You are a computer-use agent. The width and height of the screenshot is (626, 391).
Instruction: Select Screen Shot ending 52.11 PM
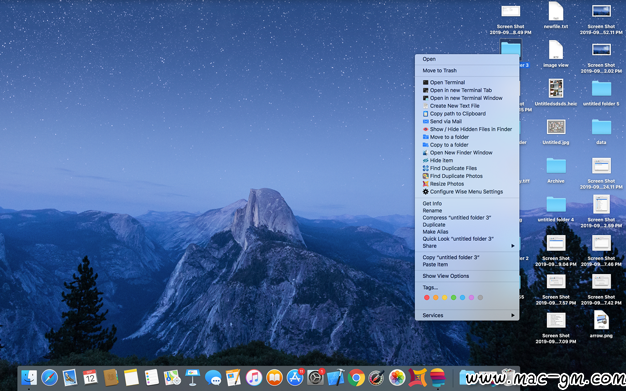(x=601, y=18)
